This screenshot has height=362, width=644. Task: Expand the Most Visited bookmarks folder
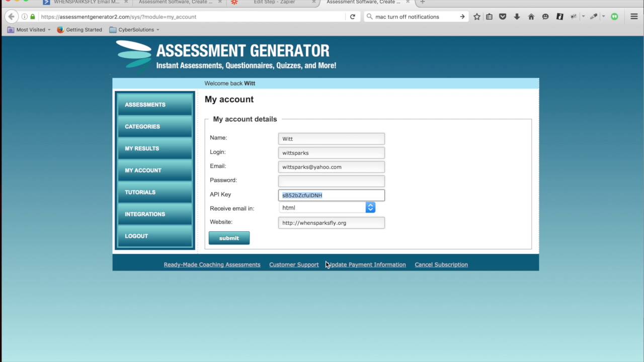click(x=29, y=30)
